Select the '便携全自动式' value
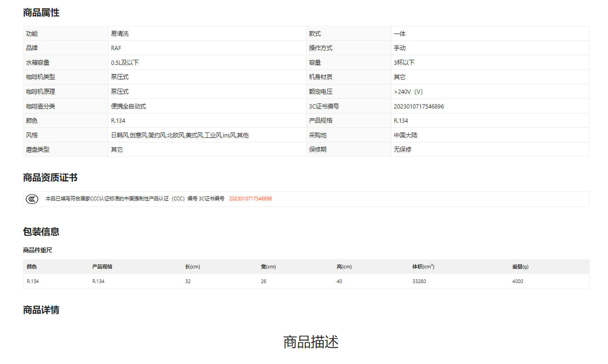Viewport: 608px width, 364px height. [x=129, y=106]
